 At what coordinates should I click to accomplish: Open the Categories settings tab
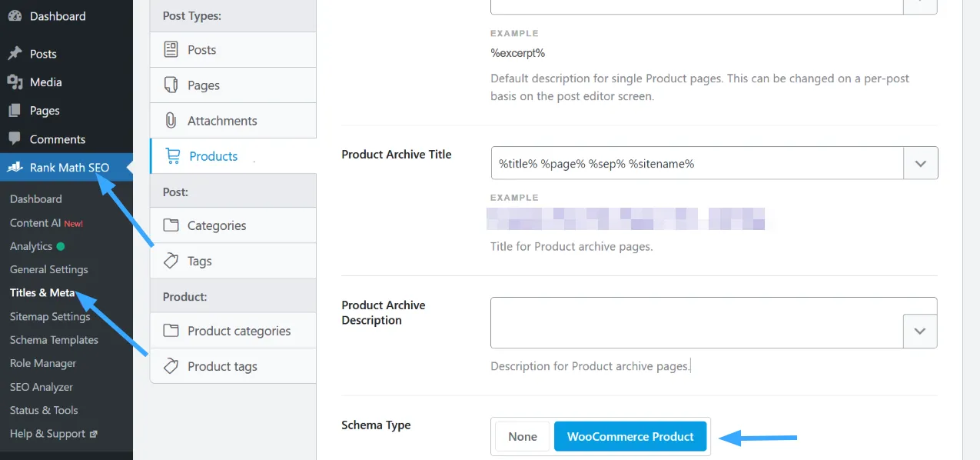click(233, 225)
